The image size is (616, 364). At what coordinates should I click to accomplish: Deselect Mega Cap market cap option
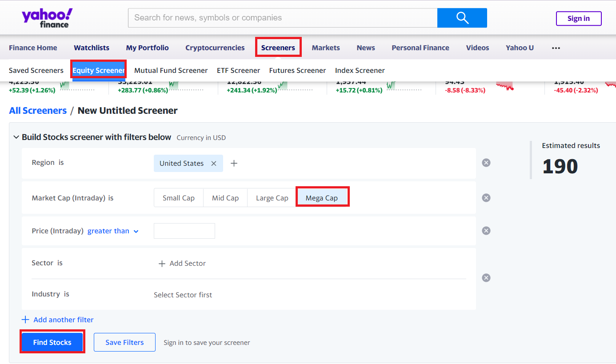(322, 198)
